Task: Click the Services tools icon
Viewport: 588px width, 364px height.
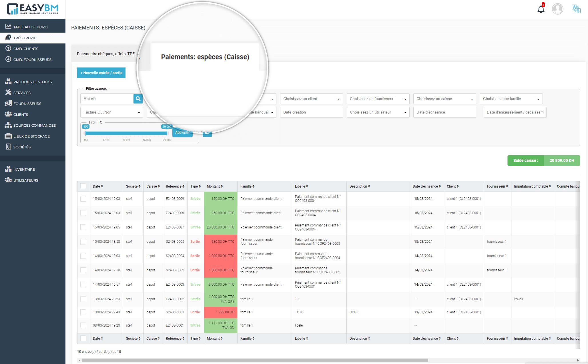Action: click(8, 92)
